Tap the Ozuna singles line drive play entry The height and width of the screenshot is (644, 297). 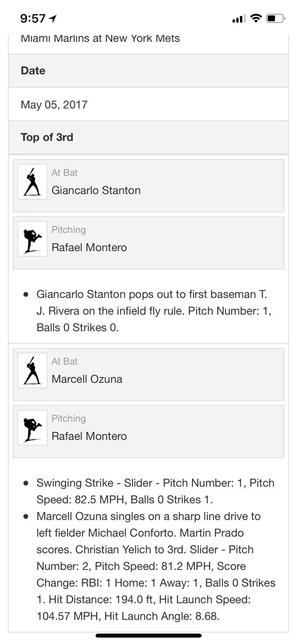[155, 566]
